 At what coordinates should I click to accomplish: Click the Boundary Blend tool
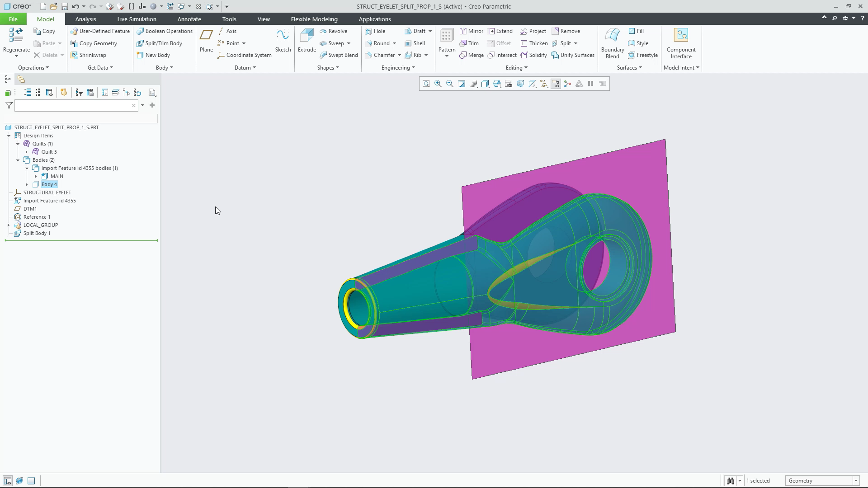[x=613, y=43]
